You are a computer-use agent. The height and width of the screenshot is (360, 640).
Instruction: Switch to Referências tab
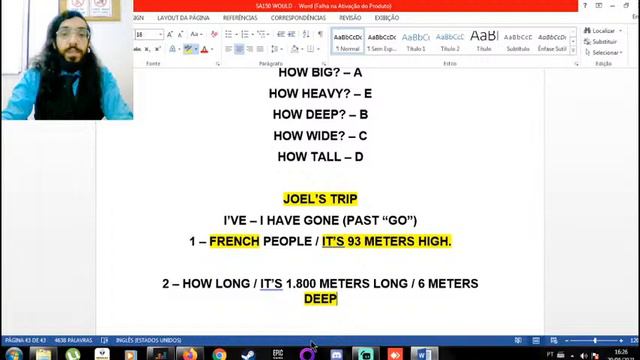240,18
